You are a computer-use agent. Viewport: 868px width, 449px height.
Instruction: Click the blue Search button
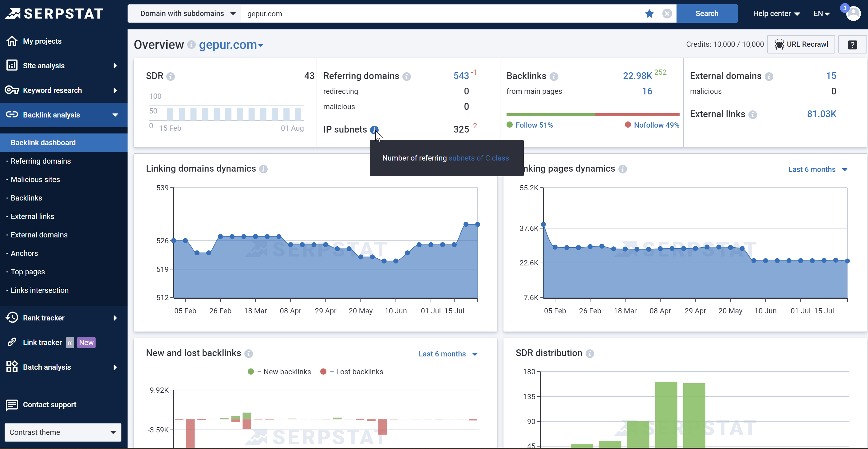coord(707,14)
